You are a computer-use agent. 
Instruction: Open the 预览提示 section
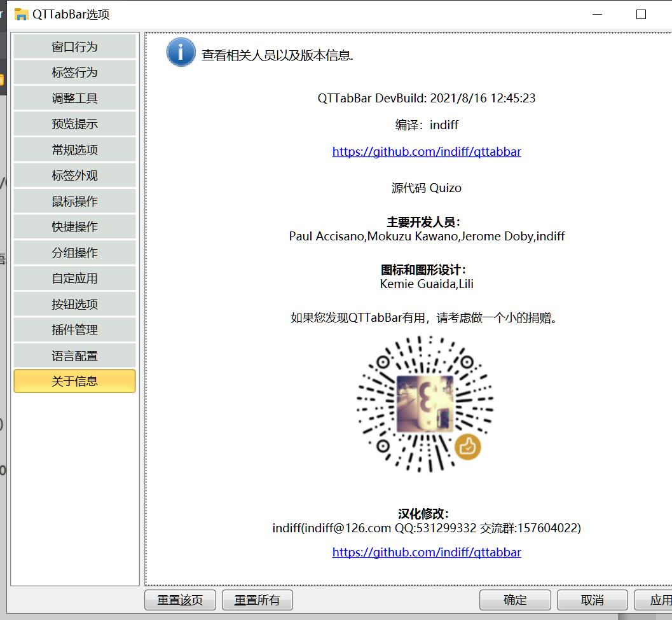[74, 124]
